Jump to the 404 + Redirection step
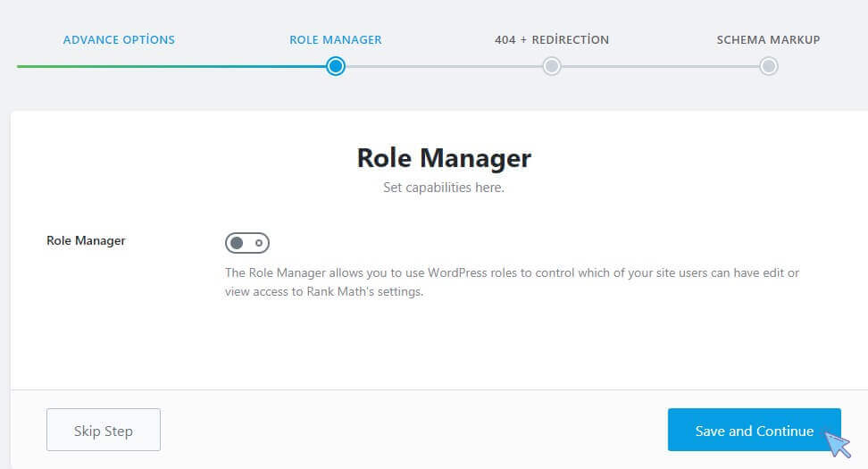This screenshot has width=868, height=469. coord(551,40)
